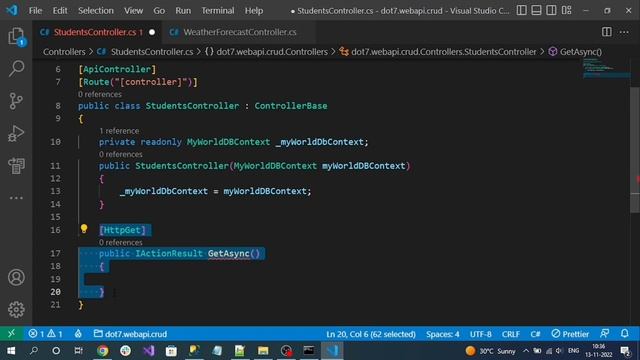Open the Terminal menu
Screen dimensions: 640x360
[x=218, y=11]
